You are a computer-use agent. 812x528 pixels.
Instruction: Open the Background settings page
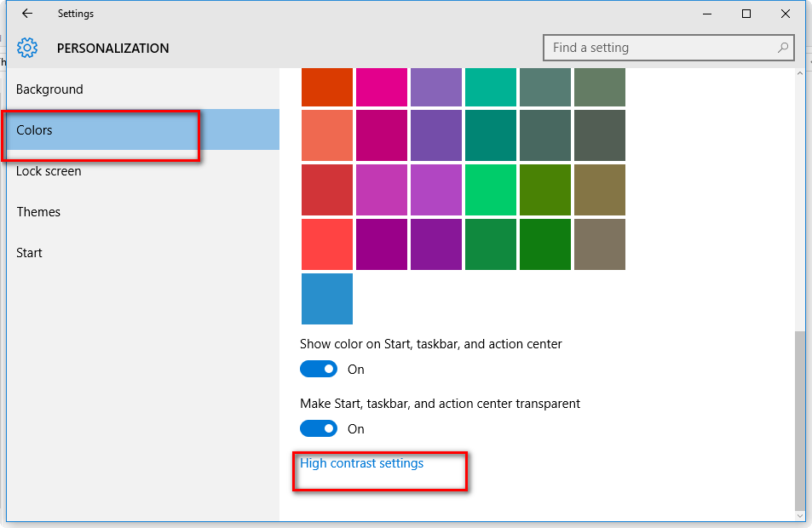(49, 89)
